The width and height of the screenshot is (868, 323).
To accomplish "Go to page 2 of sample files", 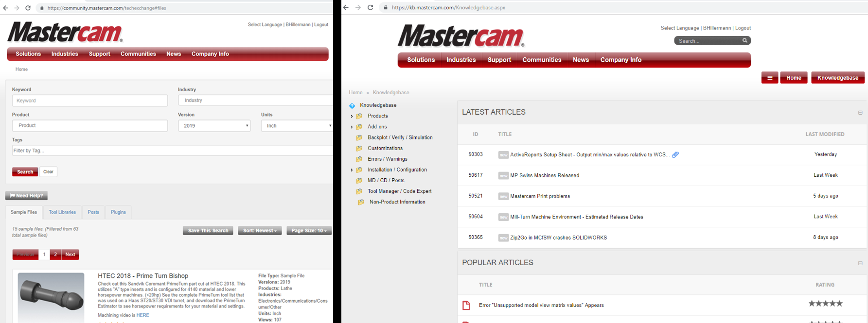I will click(x=55, y=255).
